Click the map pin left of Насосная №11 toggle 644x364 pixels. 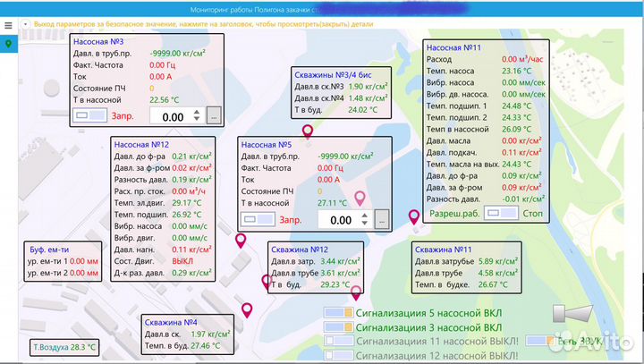point(414,217)
